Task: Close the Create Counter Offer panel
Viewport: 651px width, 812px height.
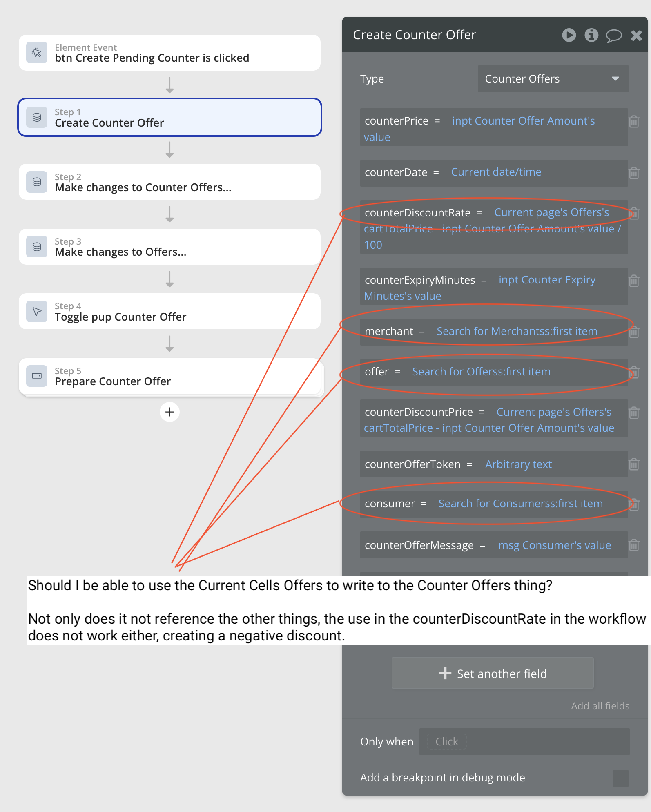Action: 636,36
